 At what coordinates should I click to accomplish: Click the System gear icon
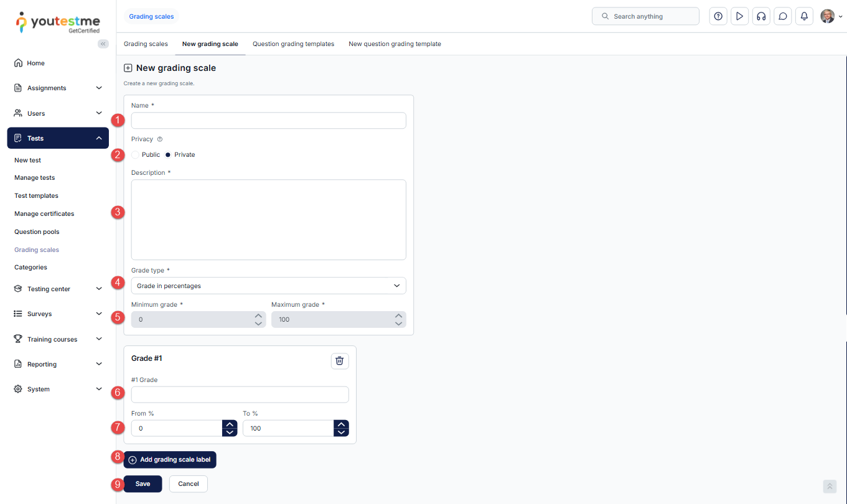(x=18, y=389)
